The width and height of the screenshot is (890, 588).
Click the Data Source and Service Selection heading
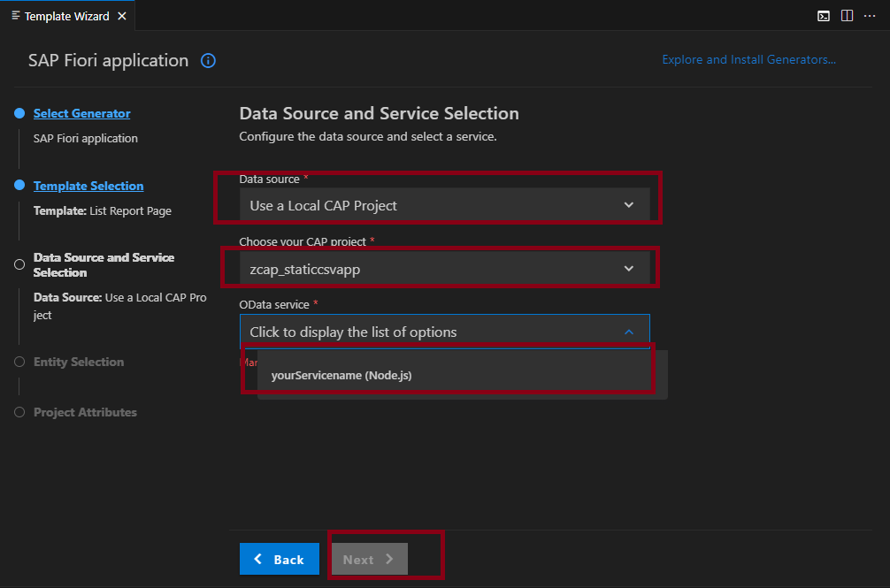pos(380,113)
